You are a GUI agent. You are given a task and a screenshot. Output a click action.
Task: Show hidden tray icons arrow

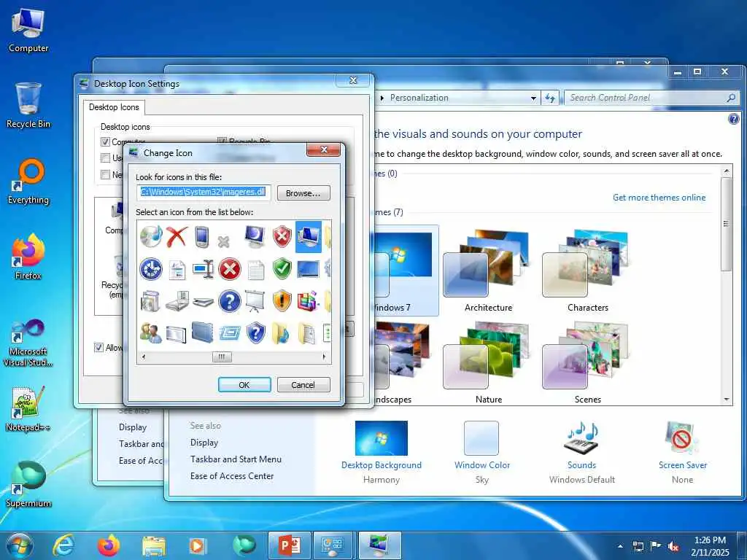pyautogui.click(x=620, y=547)
